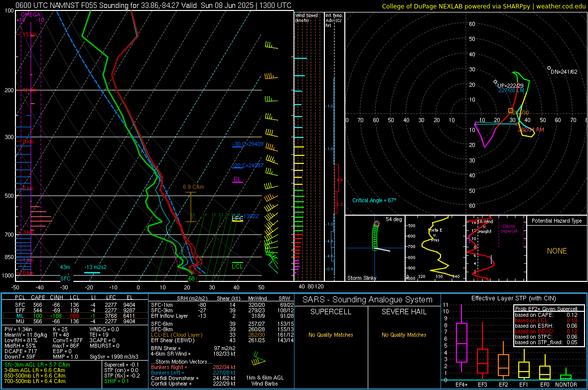Viewport: 588px width, 390px height.
Task: Click the CINH column header
Action: (x=57, y=297)
